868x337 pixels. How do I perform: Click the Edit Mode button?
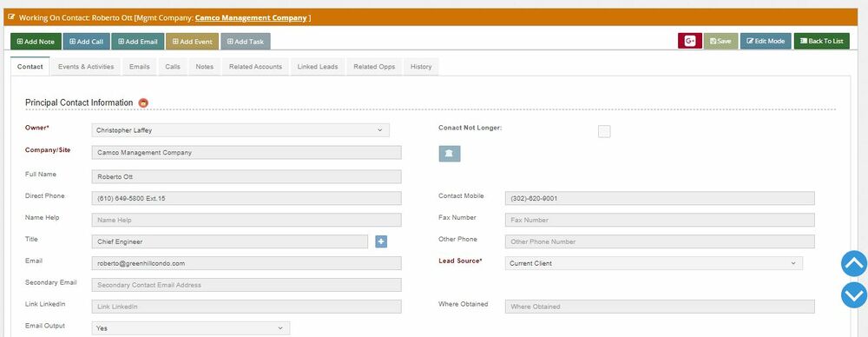click(766, 41)
